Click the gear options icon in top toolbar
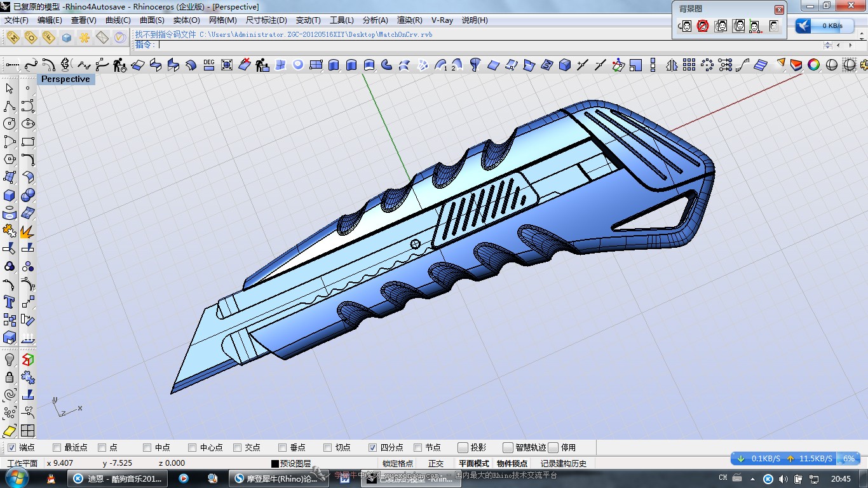This screenshot has height=488, width=868. pos(865,64)
